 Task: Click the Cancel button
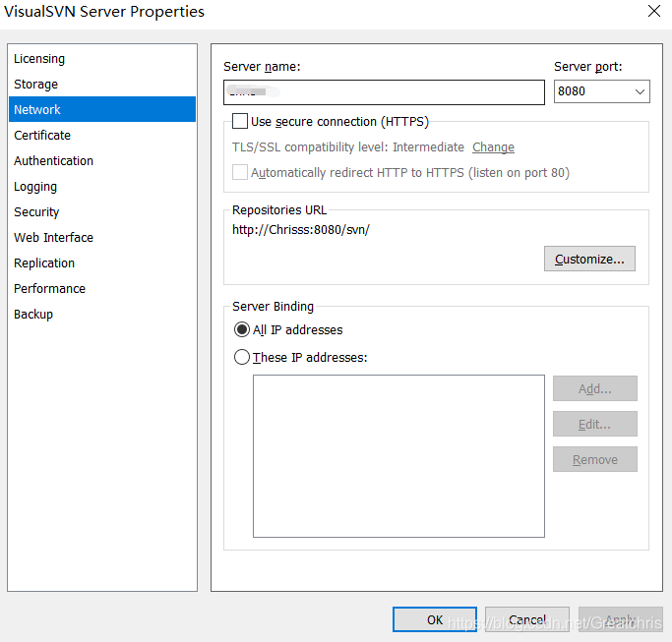pos(527,619)
